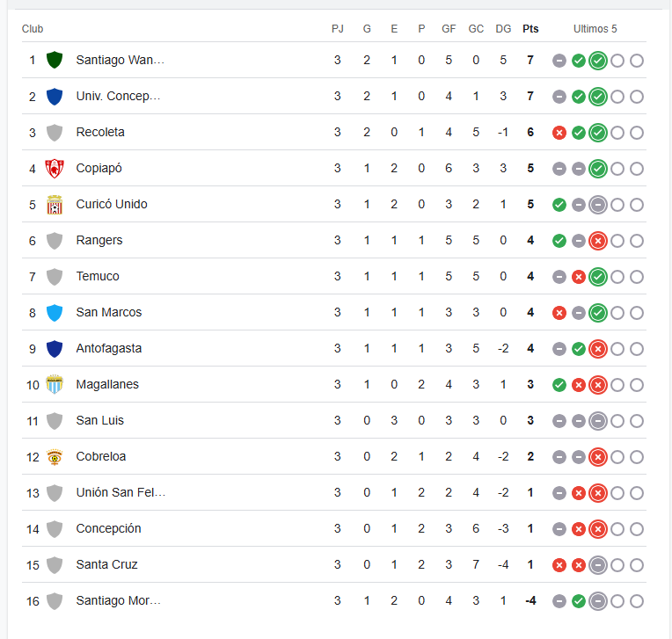Click the PJ column header
The image size is (672, 639).
(x=337, y=29)
